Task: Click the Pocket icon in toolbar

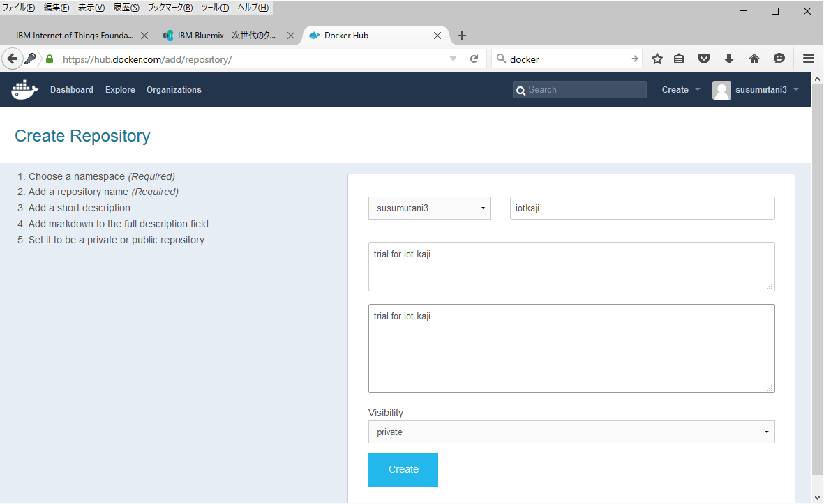Action: (704, 59)
